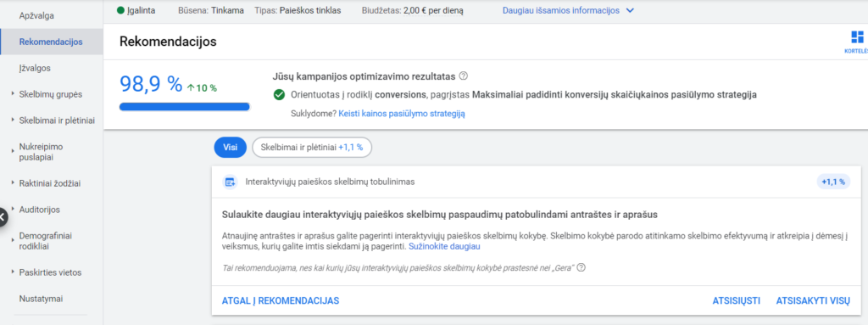Click the green checkmark status icon
Image resolution: width=868 pixels, height=325 pixels.
tap(279, 95)
